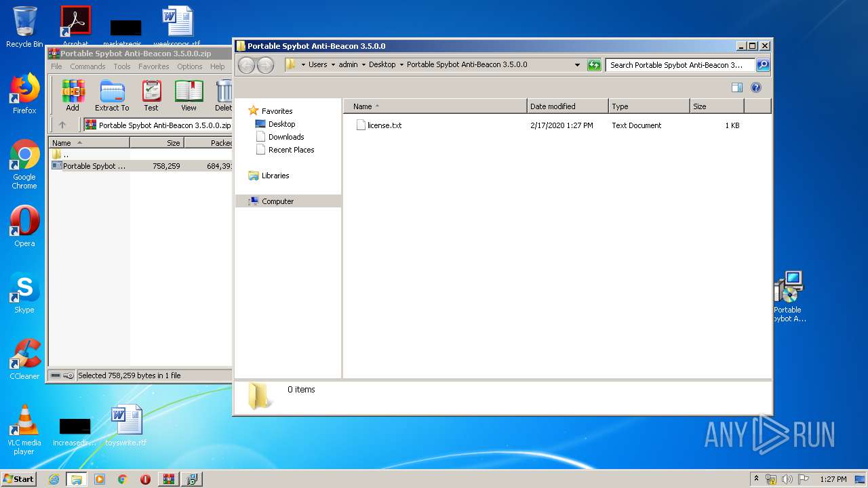
Task: Select the Skype desktop icon
Action: point(24,293)
